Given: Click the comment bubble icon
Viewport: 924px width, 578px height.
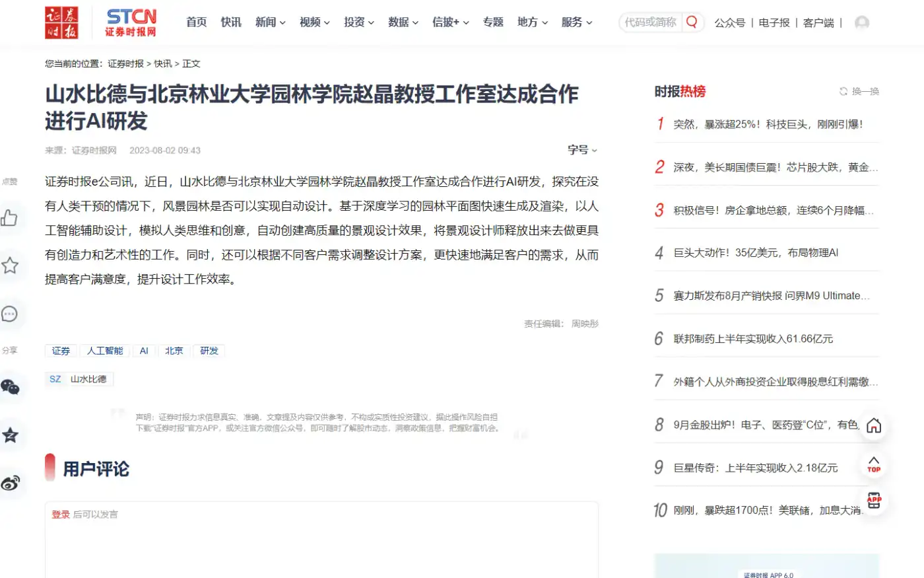Looking at the screenshot, I should [9, 314].
